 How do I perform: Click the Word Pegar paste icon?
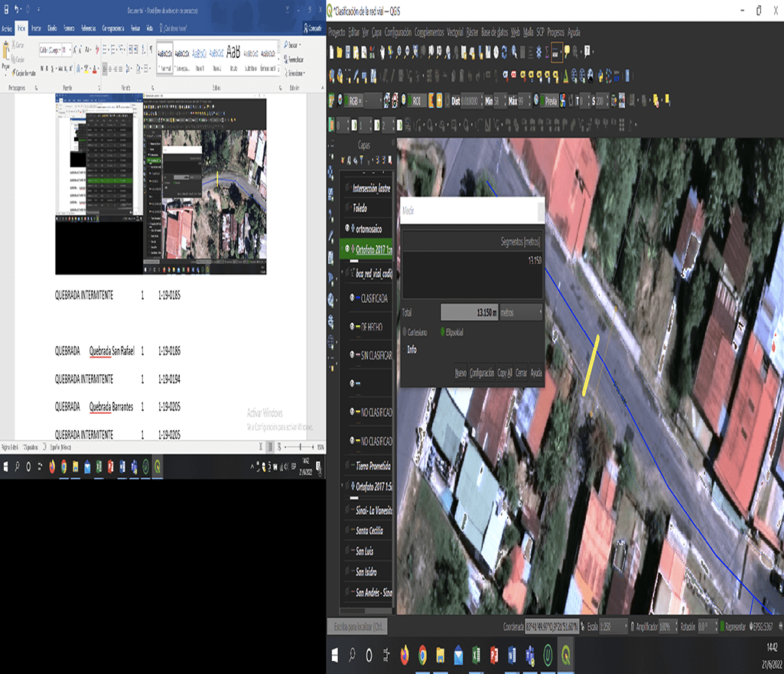pyautogui.click(x=6, y=55)
